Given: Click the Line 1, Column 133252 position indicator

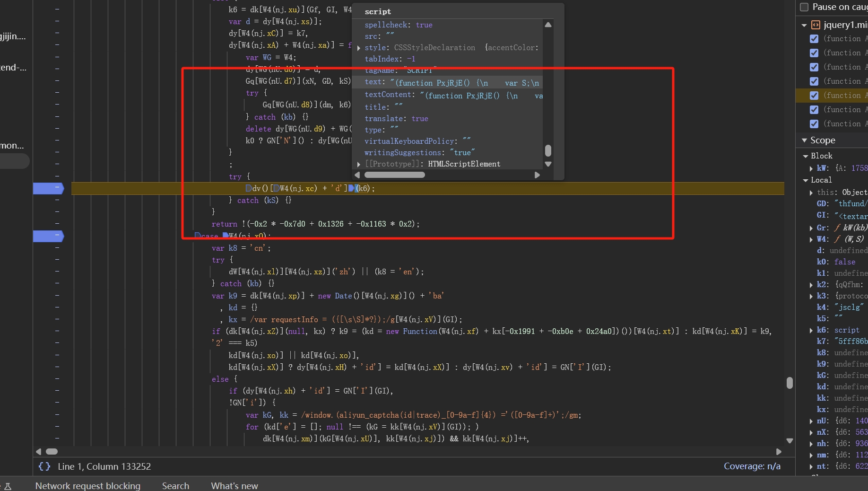Looking at the screenshot, I should (x=104, y=466).
